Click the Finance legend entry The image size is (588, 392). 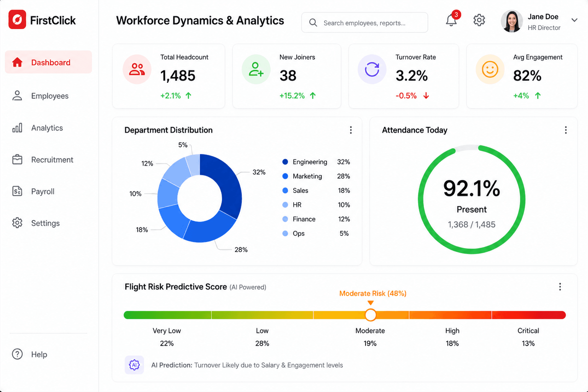click(x=316, y=219)
